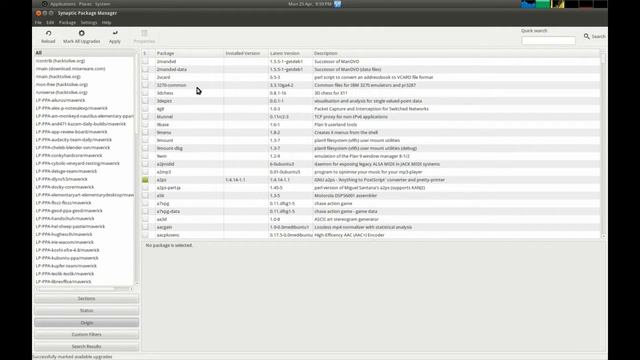Sort by the Latest Version column header
This screenshot has height=360, width=640.
coord(290,53)
